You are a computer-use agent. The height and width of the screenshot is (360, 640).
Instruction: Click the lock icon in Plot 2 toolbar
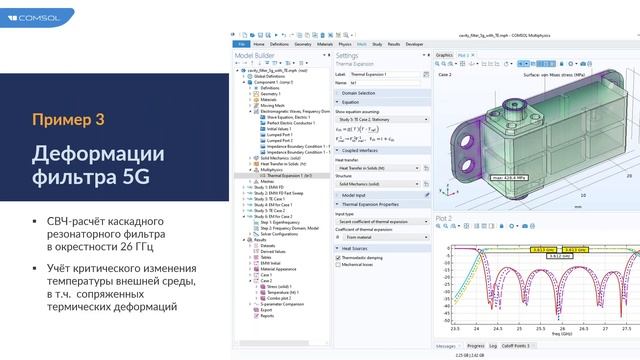click(x=502, y=226)
